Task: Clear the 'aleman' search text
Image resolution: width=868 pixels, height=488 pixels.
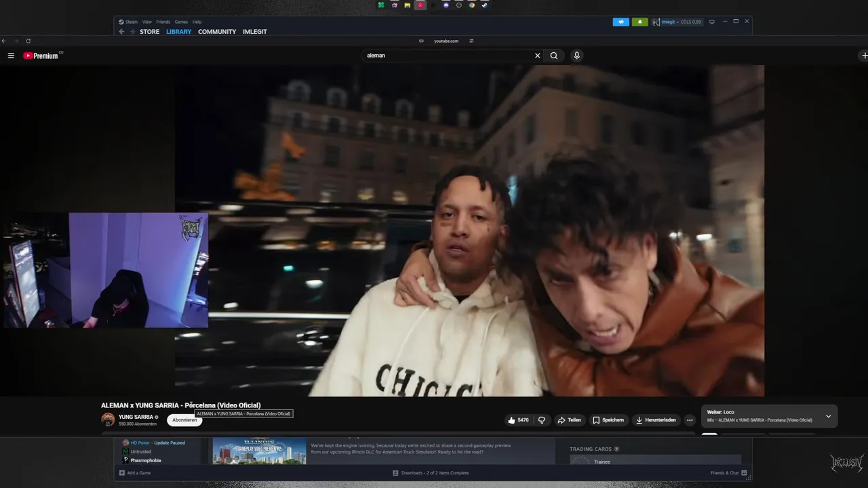Action: pos(538,56)
